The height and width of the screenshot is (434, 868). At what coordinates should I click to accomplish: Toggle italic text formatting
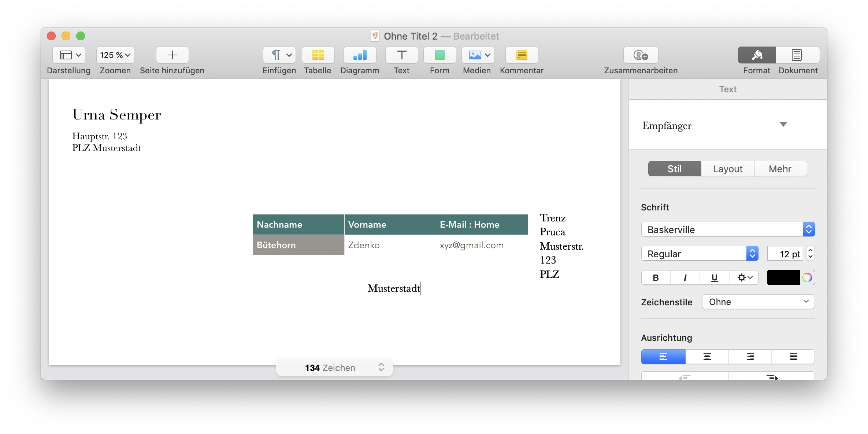[x=685, y=277]
